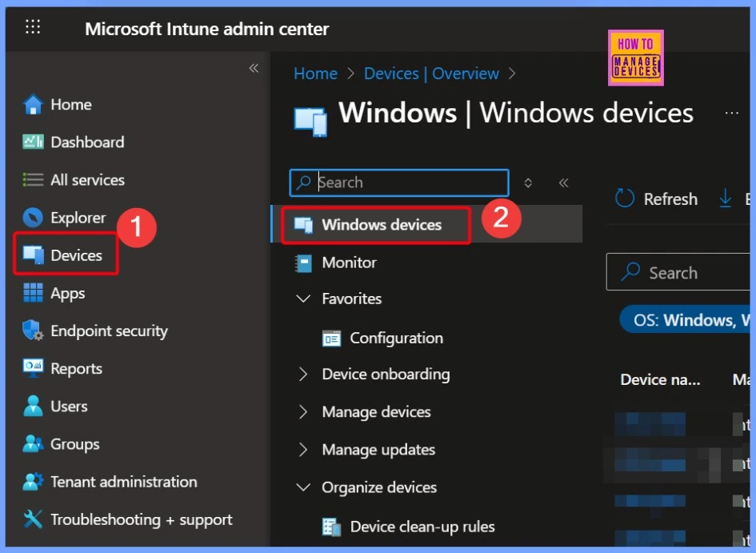This screenshot has width=756, height=553.
Task: Expand the Manage devices section
Action: point(302,411)
